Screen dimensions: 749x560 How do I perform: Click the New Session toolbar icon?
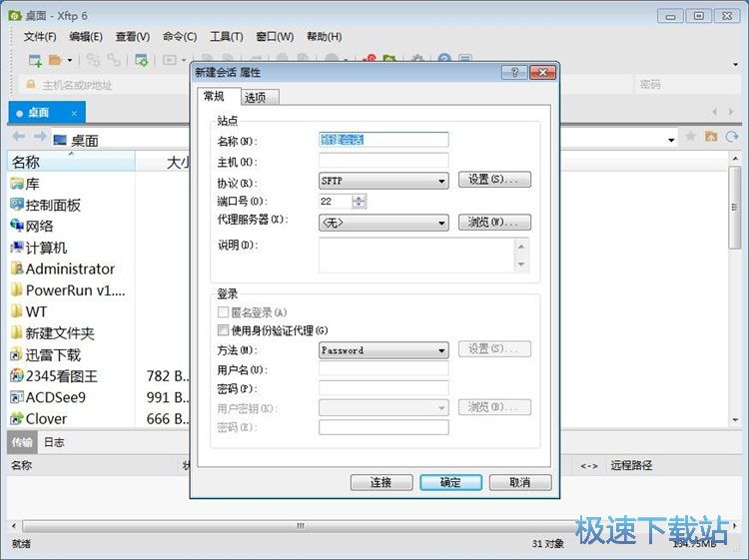coord(35,60)
